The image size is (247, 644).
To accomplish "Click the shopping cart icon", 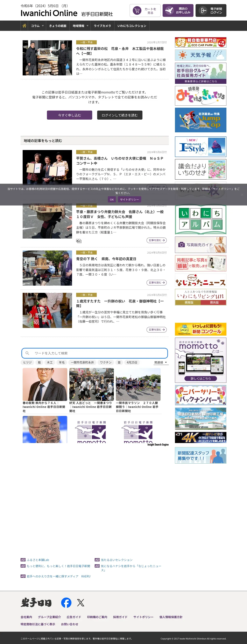I will (137, 10).
